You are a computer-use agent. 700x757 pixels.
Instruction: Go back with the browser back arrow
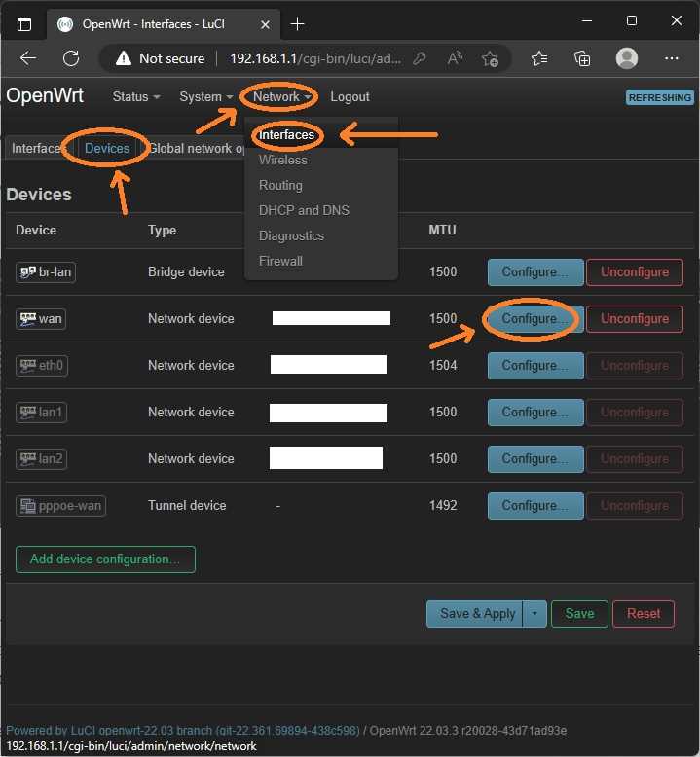pyautogui.click(x=28, y=58)
